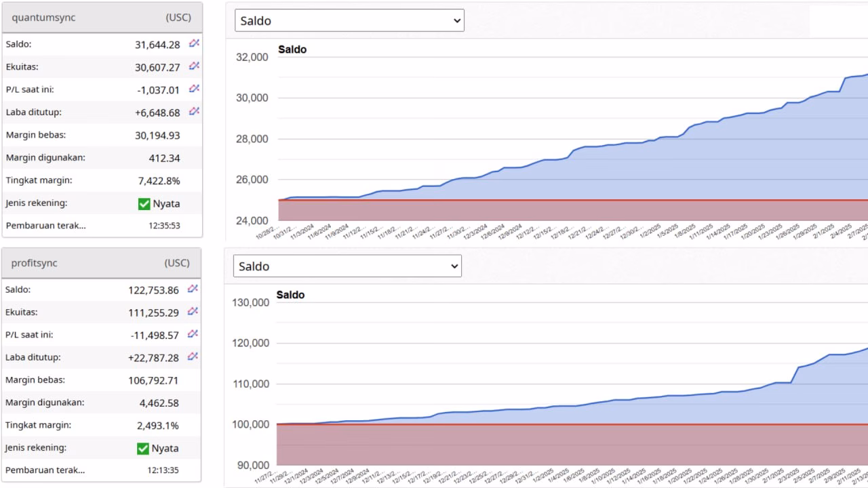Click the profitsync Saldo value 122,753.86
Viewport: 868px width, 488px height.
(154, 290)
